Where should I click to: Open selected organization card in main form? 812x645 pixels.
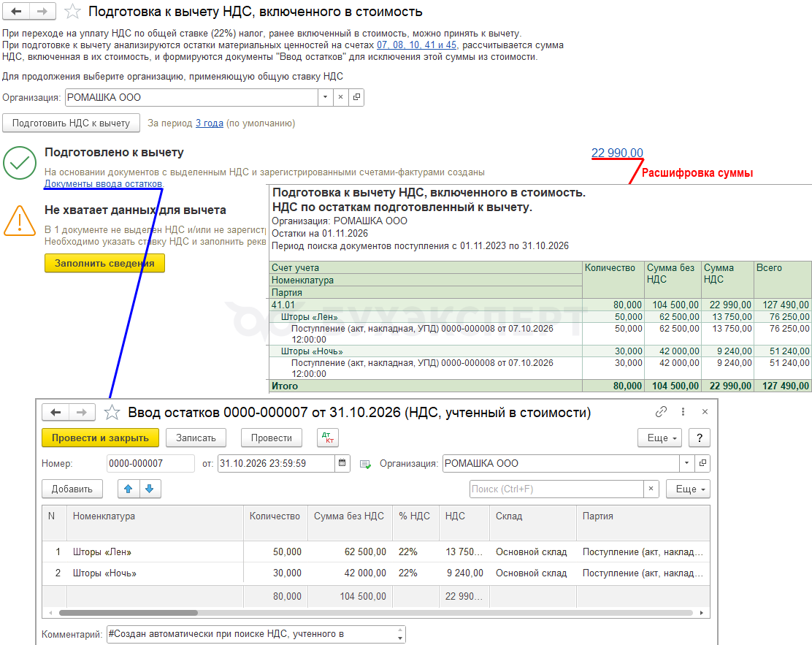356,97
